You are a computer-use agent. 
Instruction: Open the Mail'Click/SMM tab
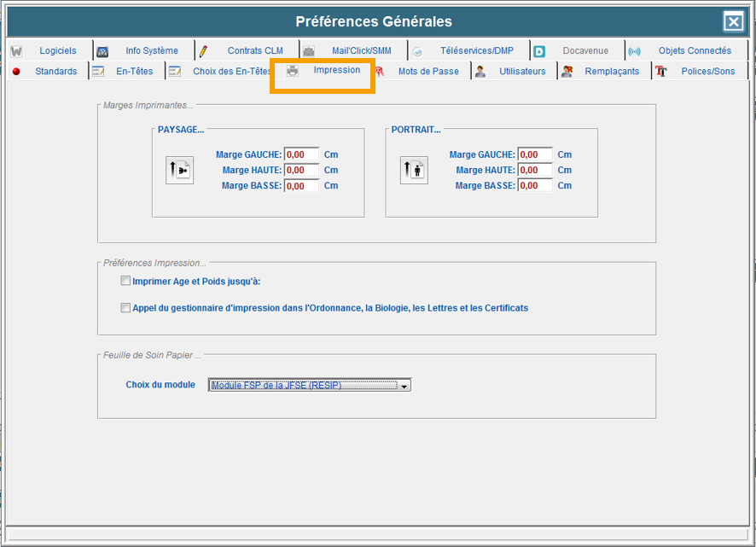[x=361, y=51]
